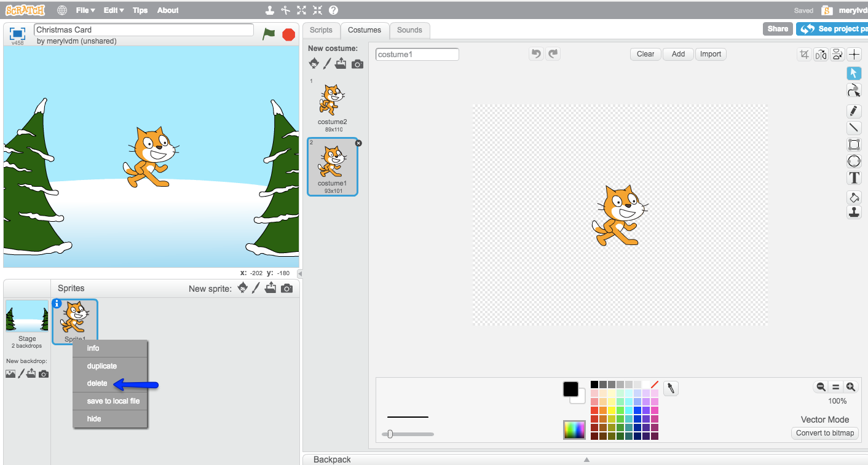Reset canvas zoom to 100%
Screen dimensions: 868x465
point(835,387)
